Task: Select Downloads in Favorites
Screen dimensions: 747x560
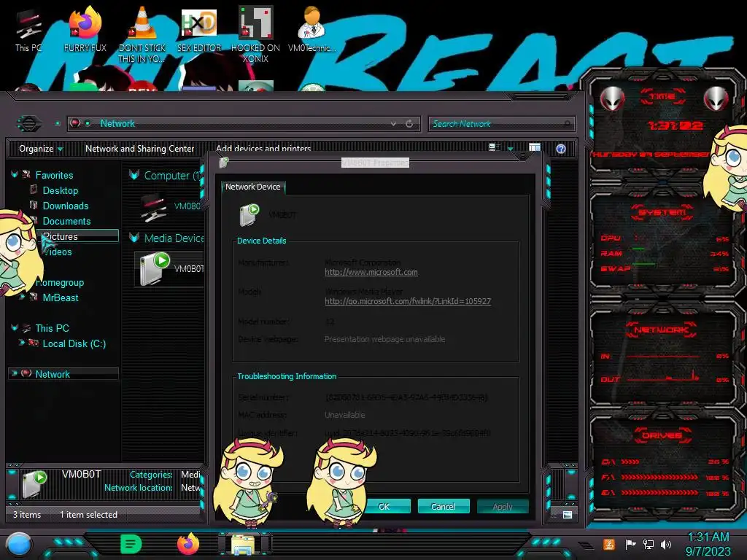Action: pyautogui.click(x=66, y=206)
